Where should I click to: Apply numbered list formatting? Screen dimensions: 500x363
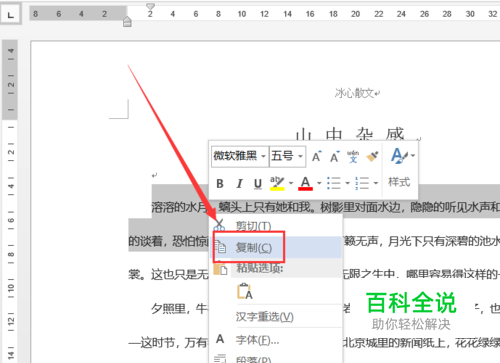(362, 183)
